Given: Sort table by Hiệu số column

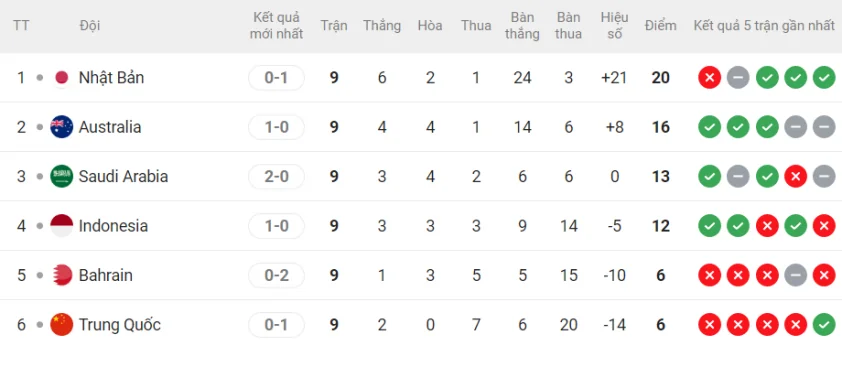Looking at the screenshot, I should pyautogui.click(x=614, y=25).
